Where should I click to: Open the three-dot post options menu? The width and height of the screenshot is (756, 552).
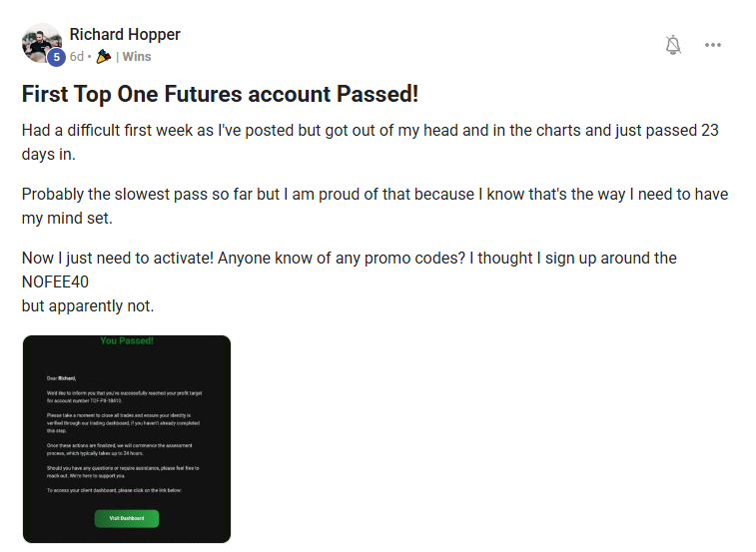(713, 45)
